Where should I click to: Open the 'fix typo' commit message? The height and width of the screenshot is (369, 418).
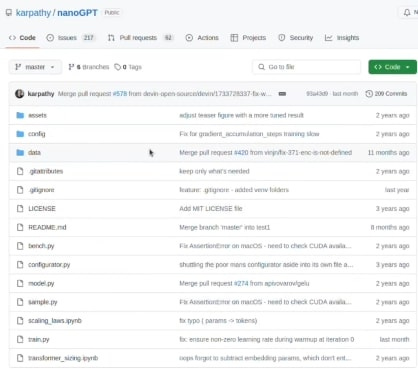point(218,321)
